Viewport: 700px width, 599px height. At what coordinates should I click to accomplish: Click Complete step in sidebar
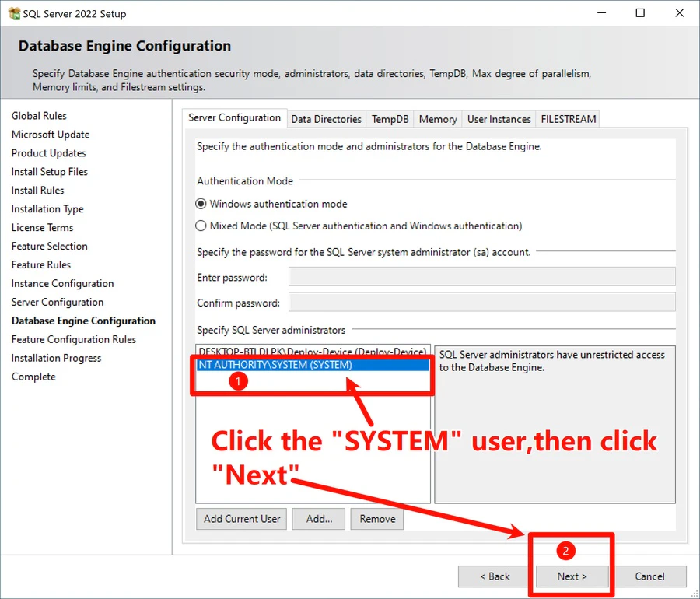[x=33, y=377]
